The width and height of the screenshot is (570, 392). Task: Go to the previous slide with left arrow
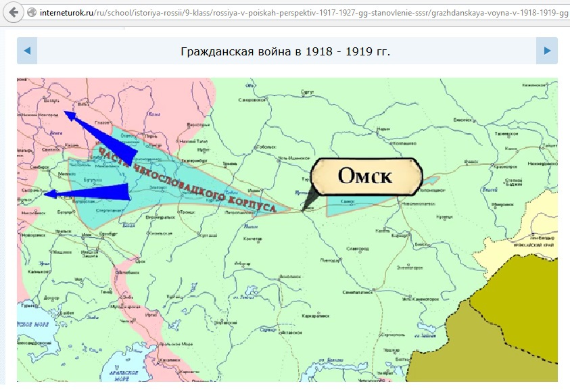27,51
